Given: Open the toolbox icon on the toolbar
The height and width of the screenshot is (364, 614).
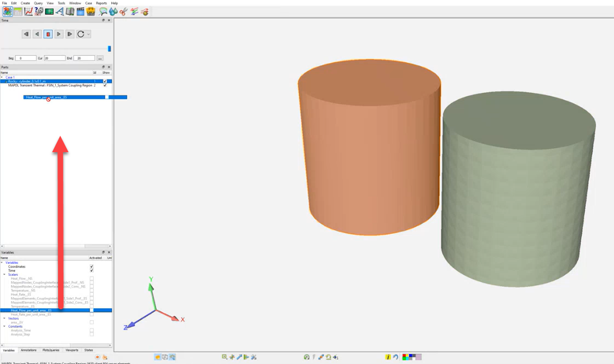Looking at the screenshot, I should pos(90,11).
